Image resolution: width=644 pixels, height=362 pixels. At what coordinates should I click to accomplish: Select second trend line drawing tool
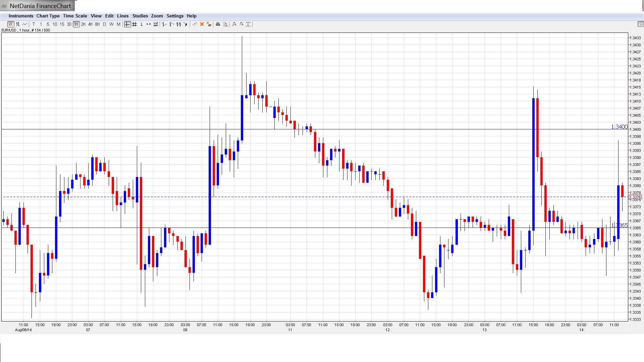point(171,24)
